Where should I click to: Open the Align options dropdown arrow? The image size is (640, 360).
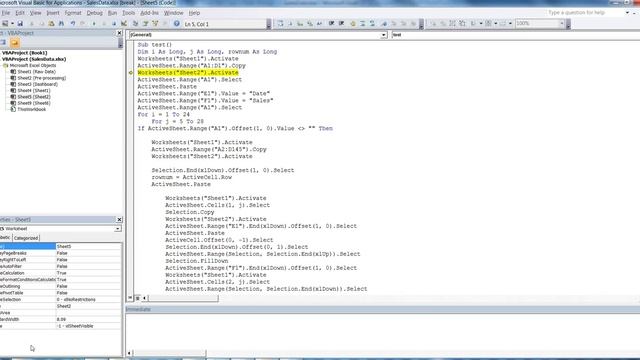point(481,24)
